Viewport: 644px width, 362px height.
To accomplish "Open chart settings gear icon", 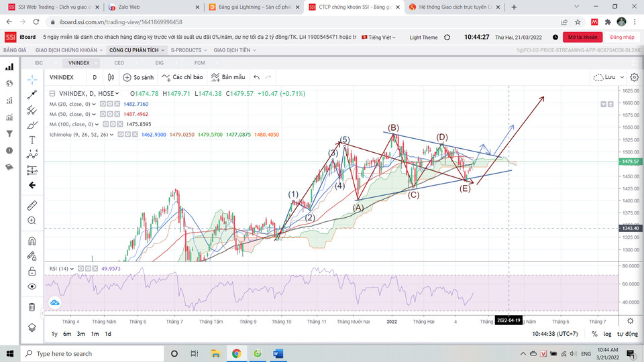I will click(634, 77).
